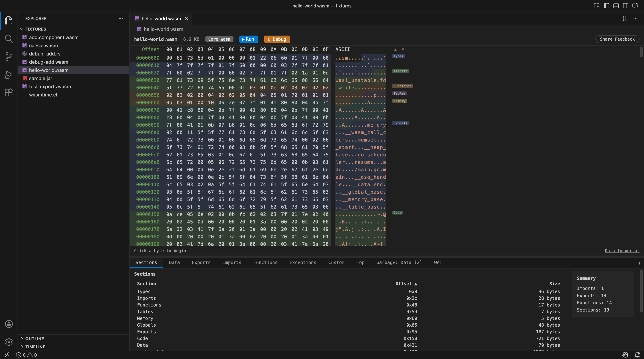
Task: Sort sections by the Offset column
Action: pyautogui.click(x=406, y=284)
